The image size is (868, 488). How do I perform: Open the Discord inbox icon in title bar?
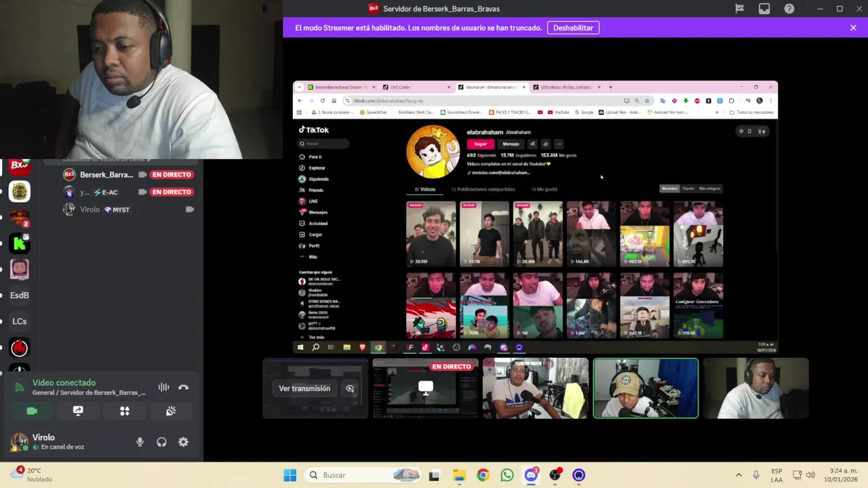[764, 9]
